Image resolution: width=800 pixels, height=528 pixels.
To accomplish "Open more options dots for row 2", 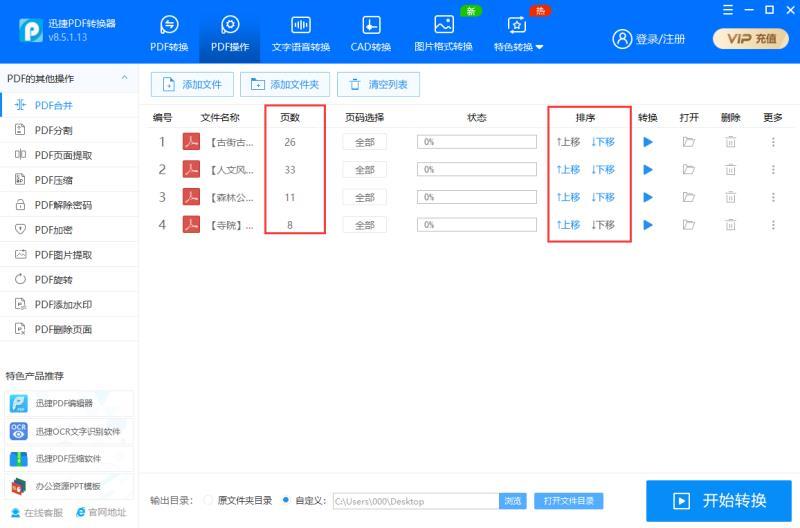I will click(x=773, y=169).
